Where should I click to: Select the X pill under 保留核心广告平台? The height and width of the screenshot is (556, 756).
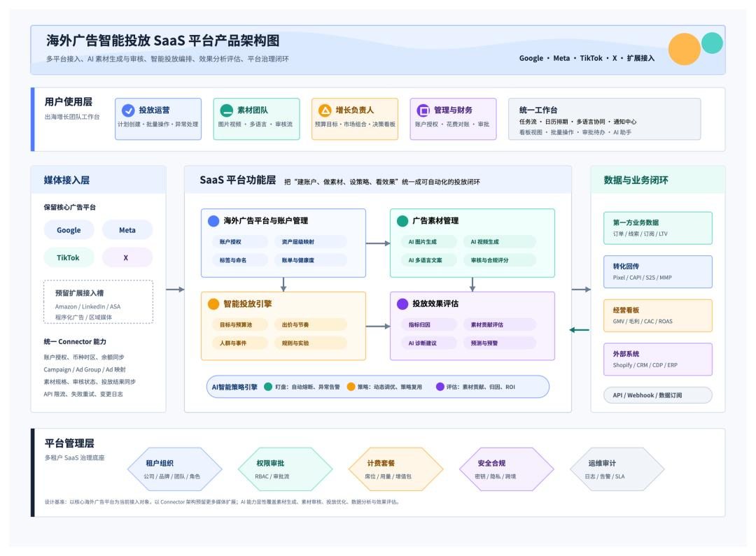(127, 258)
